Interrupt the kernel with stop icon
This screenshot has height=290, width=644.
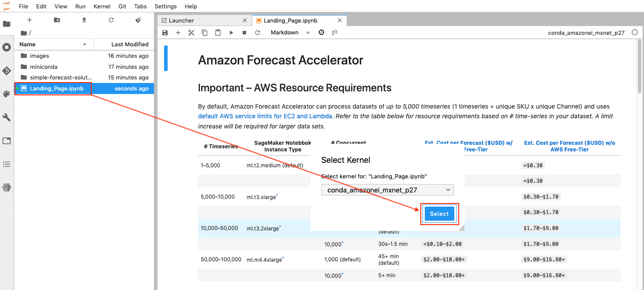coord(244,33)
